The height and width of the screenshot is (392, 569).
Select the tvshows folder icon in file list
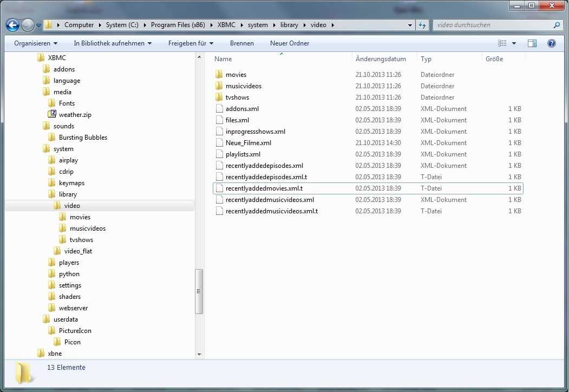[219, 97]
